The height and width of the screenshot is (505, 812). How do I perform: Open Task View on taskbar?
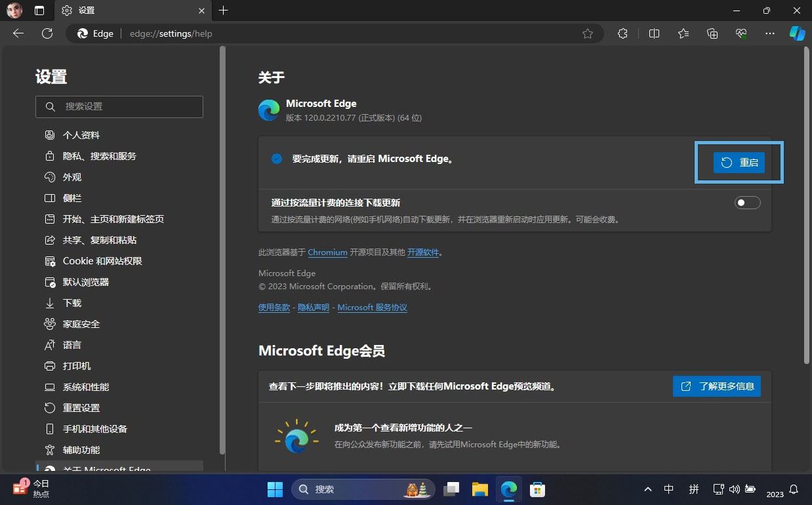click(x=451, y=489)
